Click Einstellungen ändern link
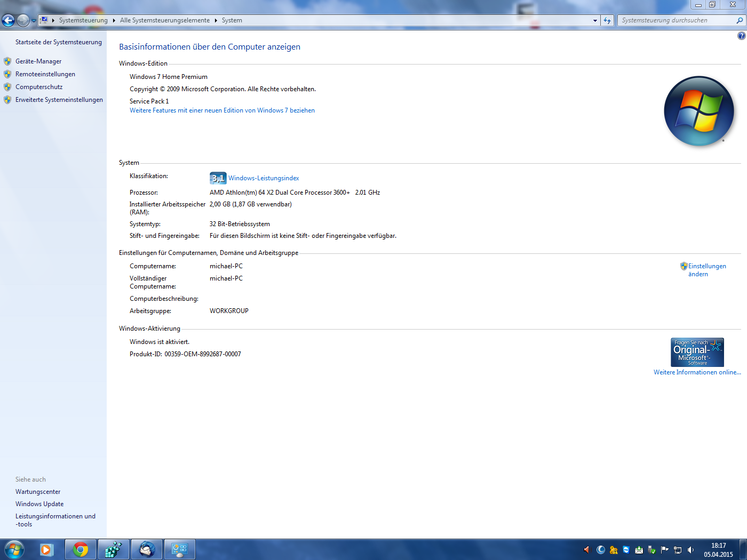This screenshot has width=747, height=560. click(x=707, y=270)
